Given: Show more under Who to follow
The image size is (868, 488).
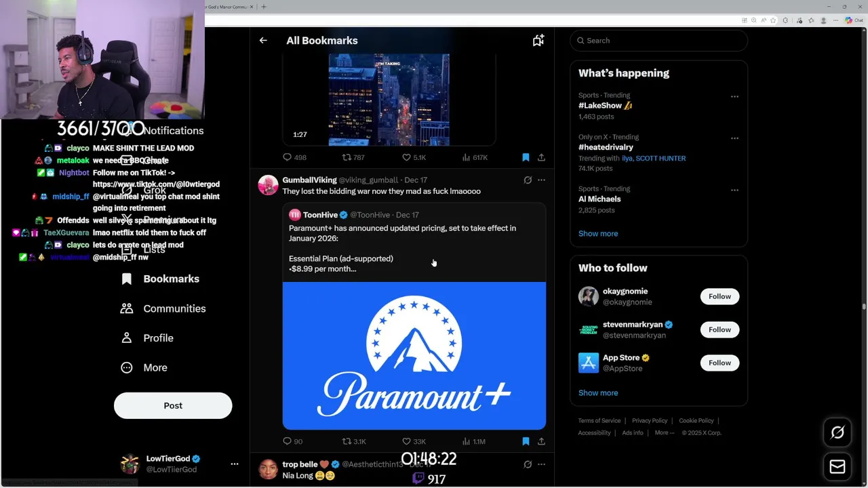Looking at the screenshot, I should [598, 393].
